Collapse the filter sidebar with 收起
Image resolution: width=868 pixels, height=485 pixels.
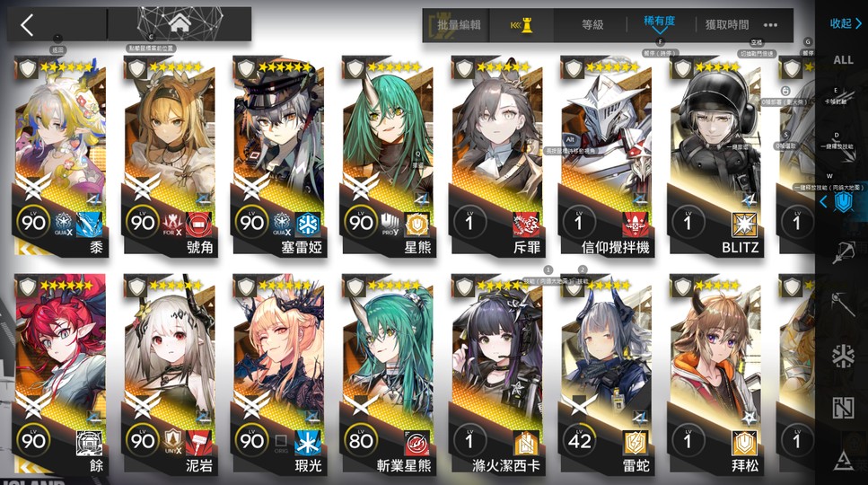click(846, 23)
